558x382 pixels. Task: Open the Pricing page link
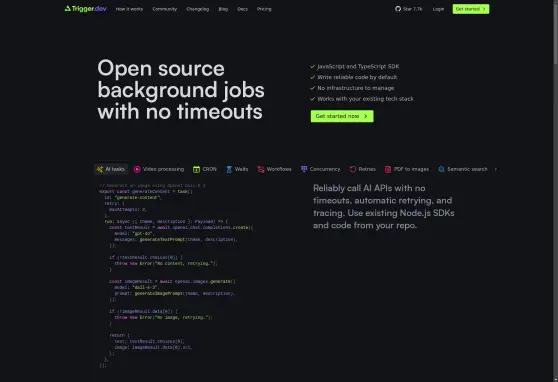point(264,9)
